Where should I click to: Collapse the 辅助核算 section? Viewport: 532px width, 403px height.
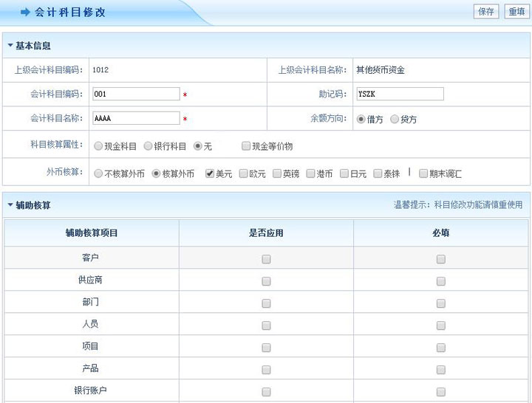tap(10, 205)
